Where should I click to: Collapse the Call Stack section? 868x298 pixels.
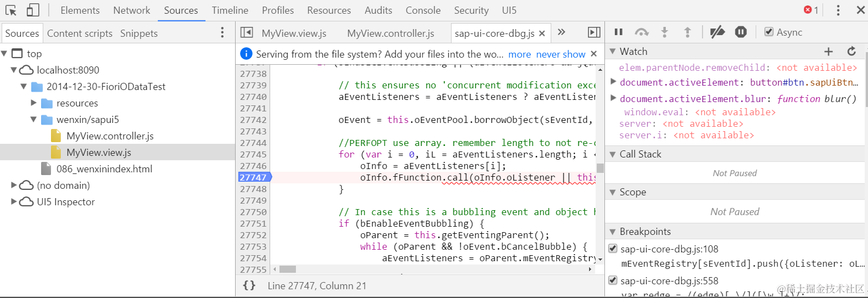pos(613,154)
